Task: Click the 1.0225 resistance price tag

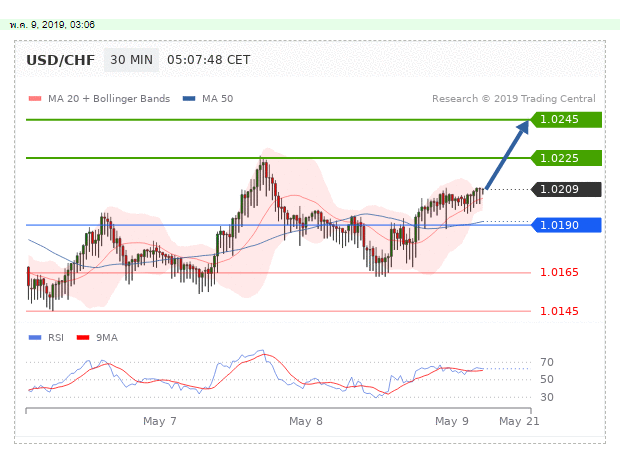Action: (566, 158)
